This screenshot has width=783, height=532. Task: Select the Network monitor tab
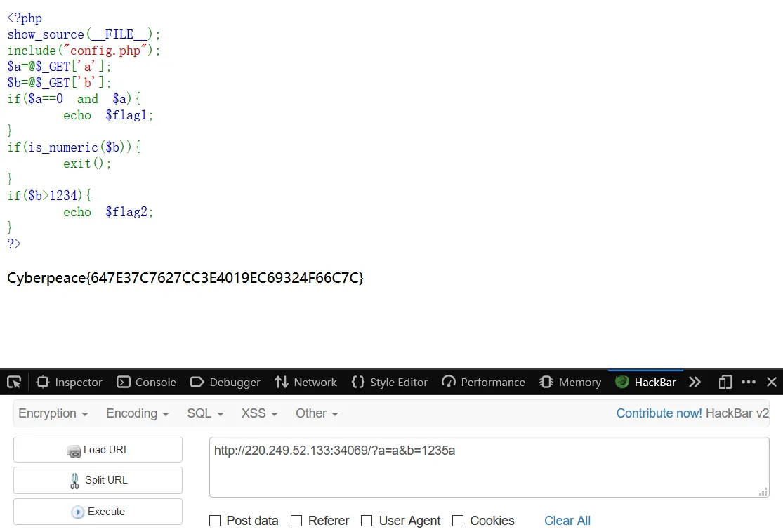(305, 383)
